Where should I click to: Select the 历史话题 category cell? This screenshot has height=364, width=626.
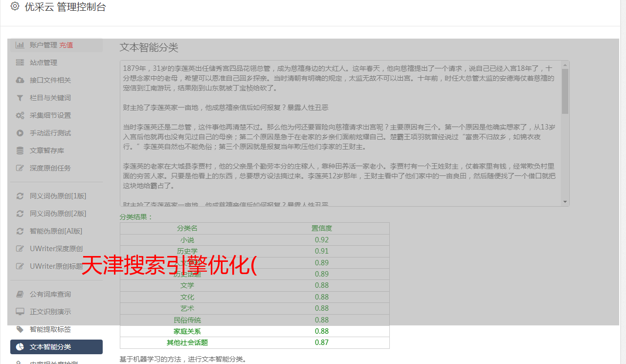pos(187,274)
